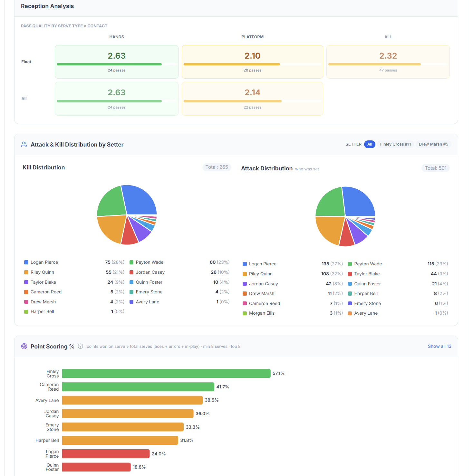Enable the All setter filter pill
The image size is (473, 476).
click(x=370, y=144)
